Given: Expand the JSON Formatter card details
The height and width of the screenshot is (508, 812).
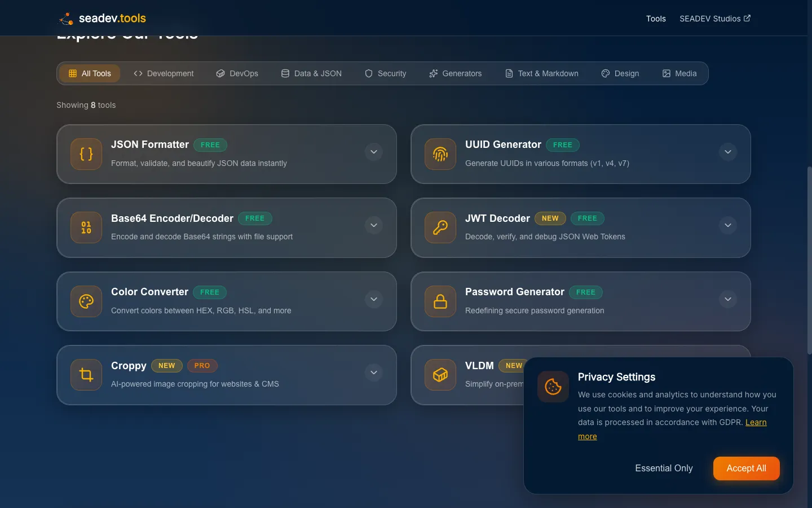Looking at the screenshot, I should tap(374, 152).
